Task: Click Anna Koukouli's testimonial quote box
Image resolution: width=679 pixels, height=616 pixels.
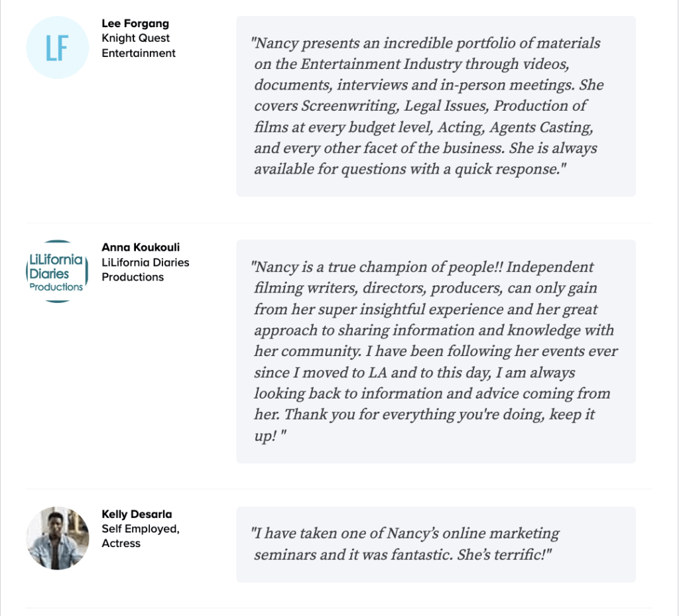Action: (436, 351)
